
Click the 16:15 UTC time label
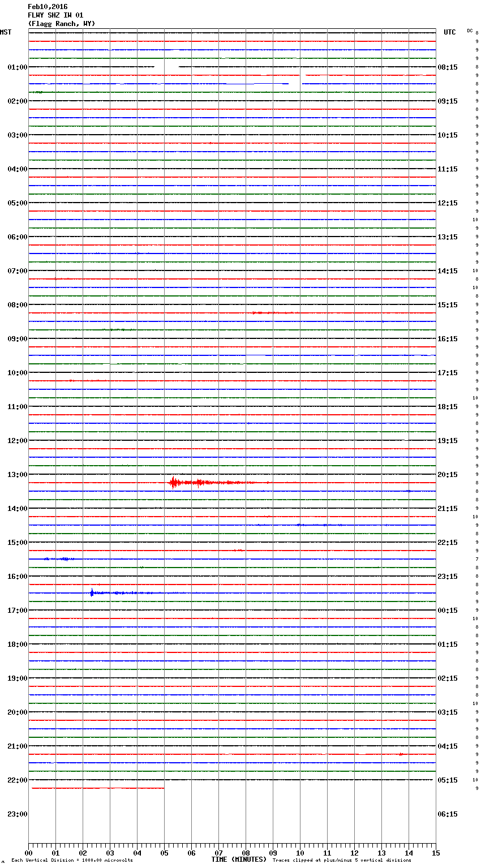pos(448,339)
